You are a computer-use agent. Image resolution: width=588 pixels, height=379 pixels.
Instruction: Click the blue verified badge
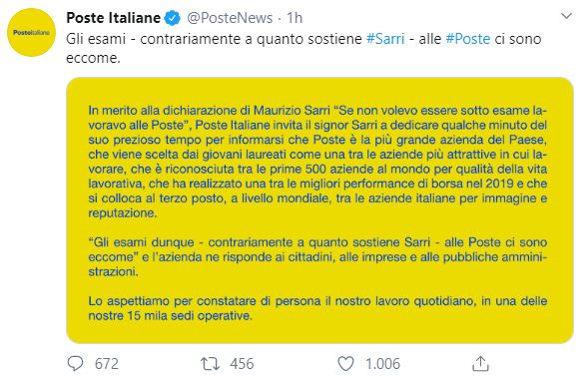173,18
